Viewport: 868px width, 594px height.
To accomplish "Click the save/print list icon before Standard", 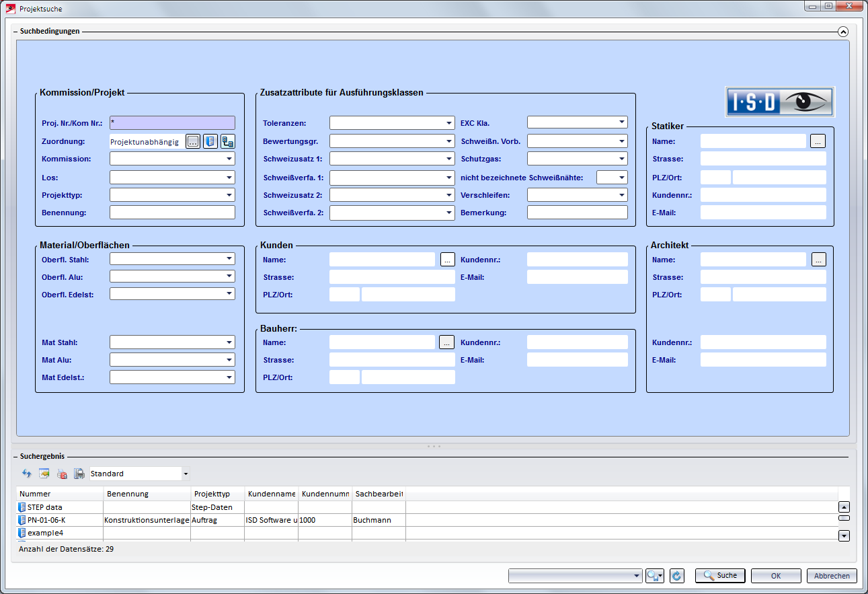I will tap(79, 474).
